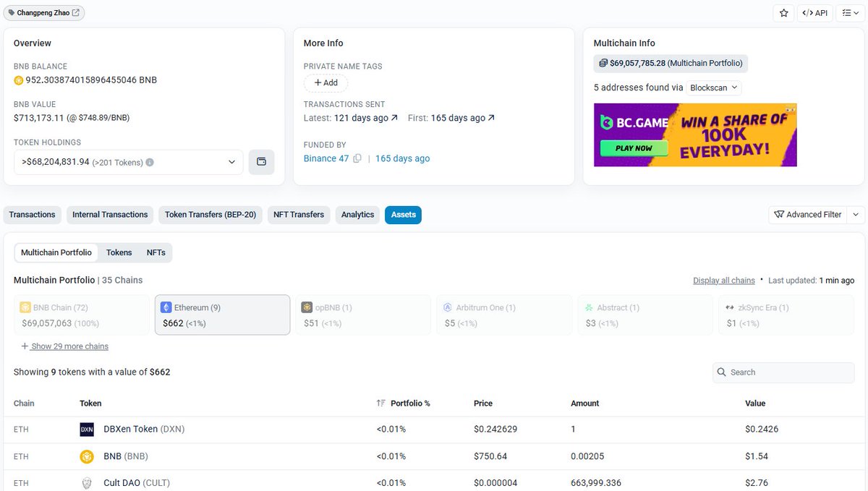The width and height of the screenshot is (868, 491).
Task: Click the Abstract chain logo icon
Action: 589,307
